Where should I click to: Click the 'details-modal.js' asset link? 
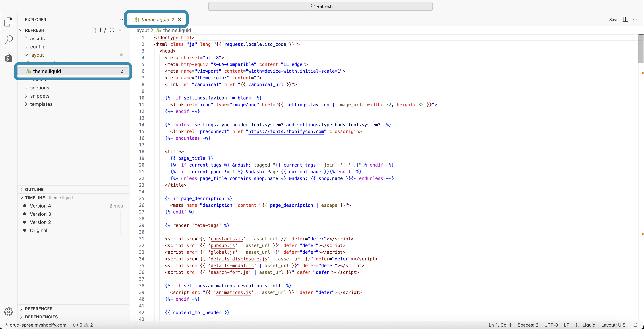(x=232, y=266)
